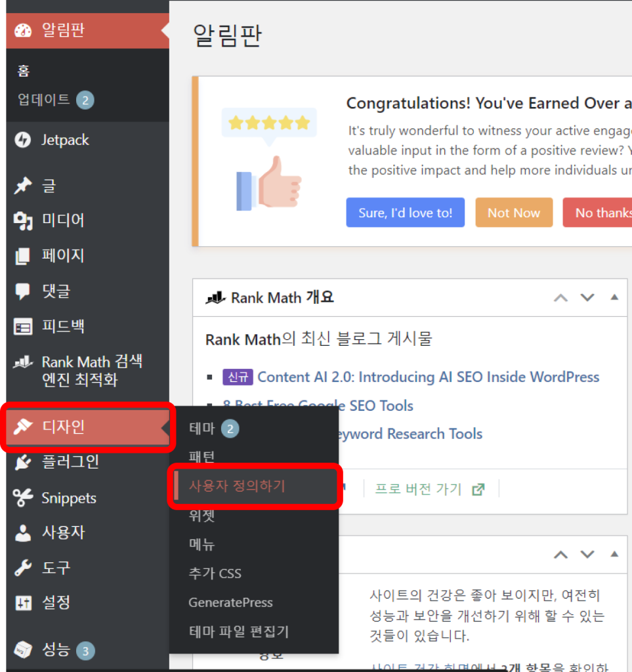Click the 알림판 dashboard gauge icon
Screen dimensions: 632x672
(x=23, y=30)
